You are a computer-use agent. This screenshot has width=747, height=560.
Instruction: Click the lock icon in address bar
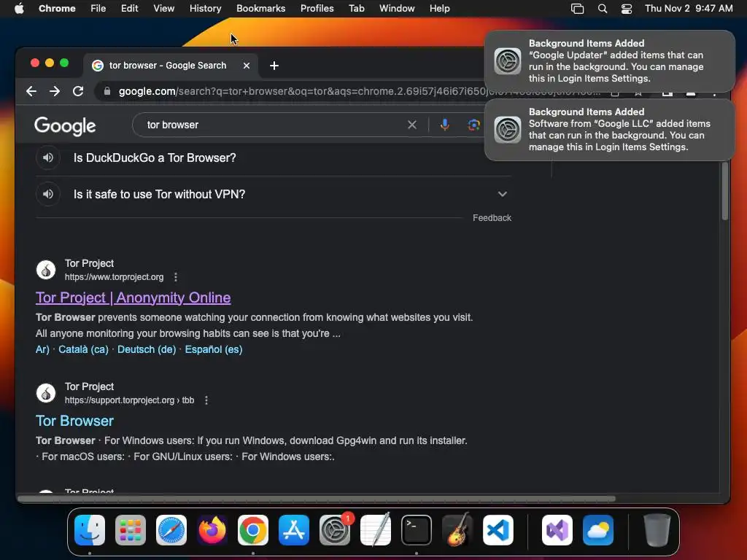tap(107, 91)
